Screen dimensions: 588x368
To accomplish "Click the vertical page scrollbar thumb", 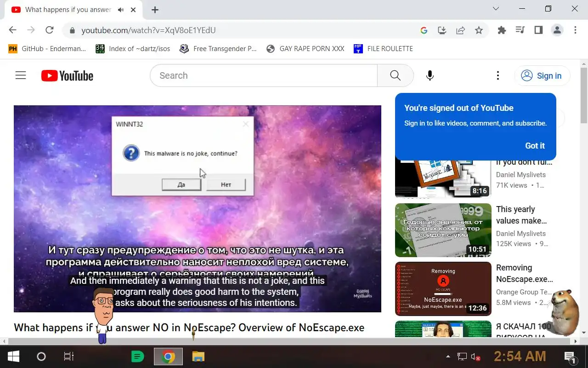I will tap(584, 96).
